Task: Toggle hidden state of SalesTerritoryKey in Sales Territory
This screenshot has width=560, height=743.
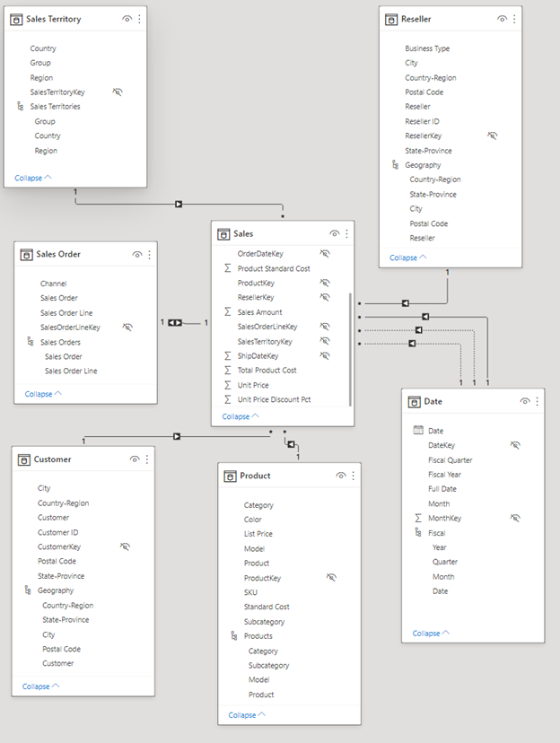Action: coord(118,92)
